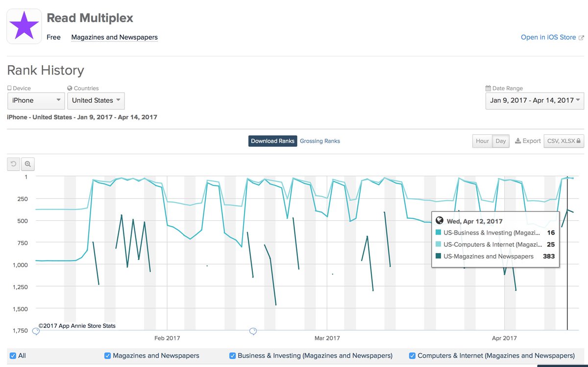Click the Apr 2017 axis label
This screenshot has width=588, height=367.
coord(504,338)
